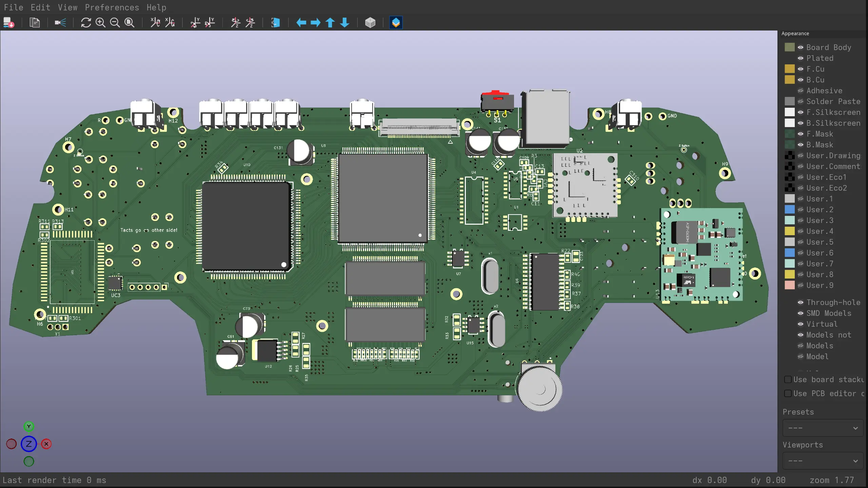The height and width of the screenshot is (488, 868).
Task: Click the Zoom to fit icon
Action: 130,23
